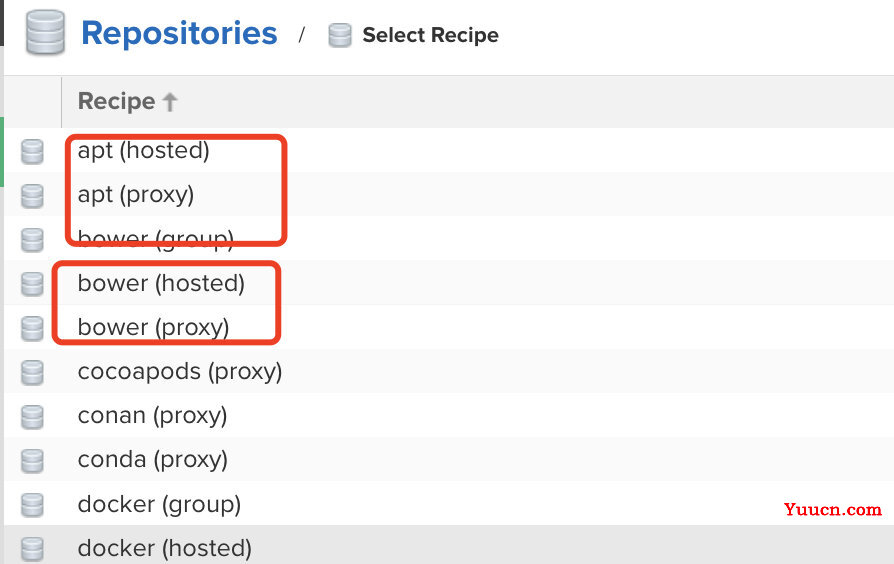Select the bower (hosted) recipe row

(x=449, y=283)
